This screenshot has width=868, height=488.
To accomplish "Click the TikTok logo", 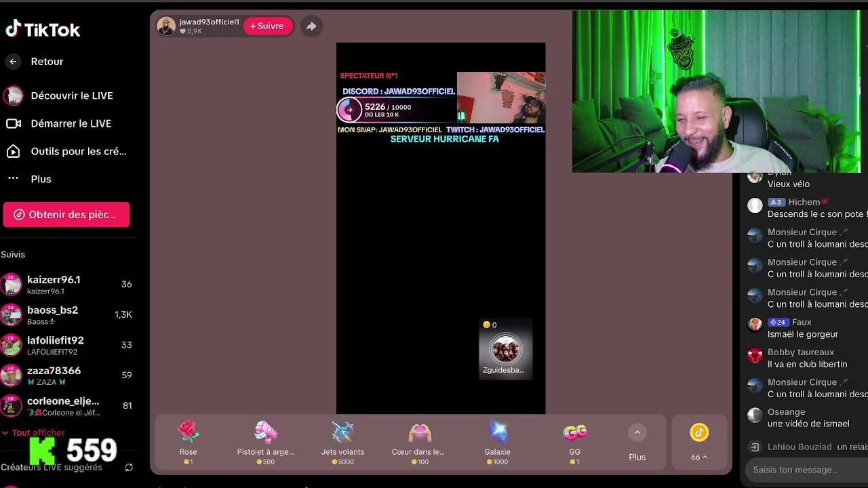I will [43, 29].
